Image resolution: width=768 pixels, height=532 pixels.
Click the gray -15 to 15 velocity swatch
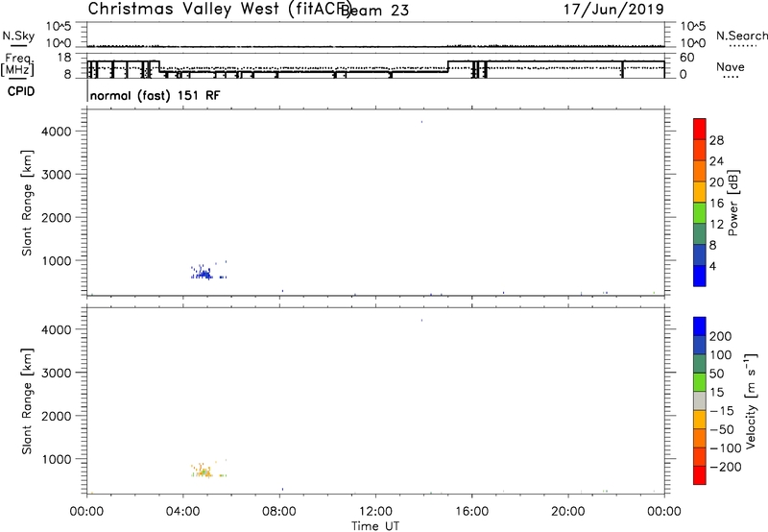700,401
